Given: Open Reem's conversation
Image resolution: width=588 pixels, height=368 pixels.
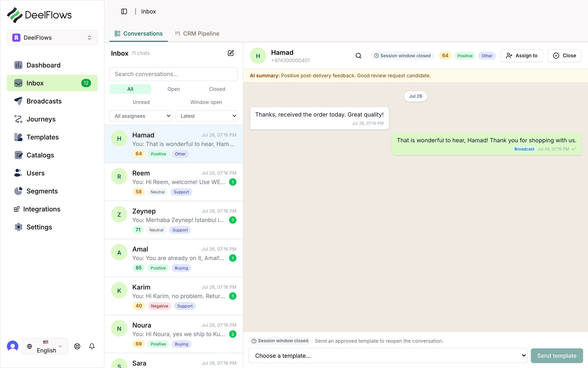Looking at the screenshot, I should (x=174, y=182).
